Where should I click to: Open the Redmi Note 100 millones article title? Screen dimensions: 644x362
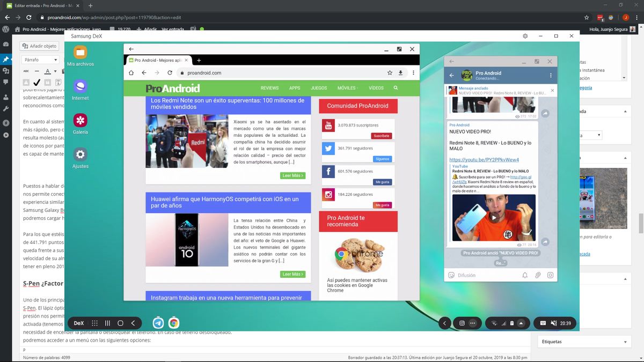(x=228, y=104)
